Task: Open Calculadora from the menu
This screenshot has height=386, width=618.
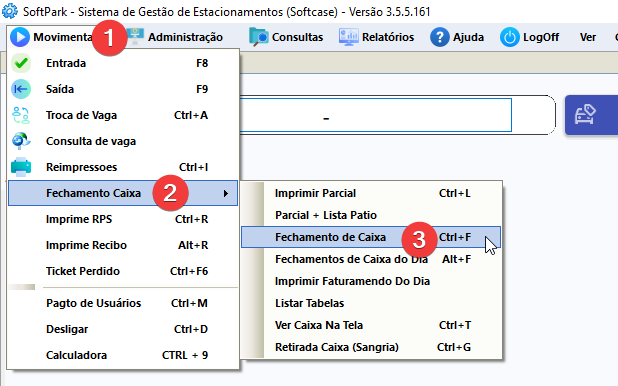Action: click(x=123, y=355)
